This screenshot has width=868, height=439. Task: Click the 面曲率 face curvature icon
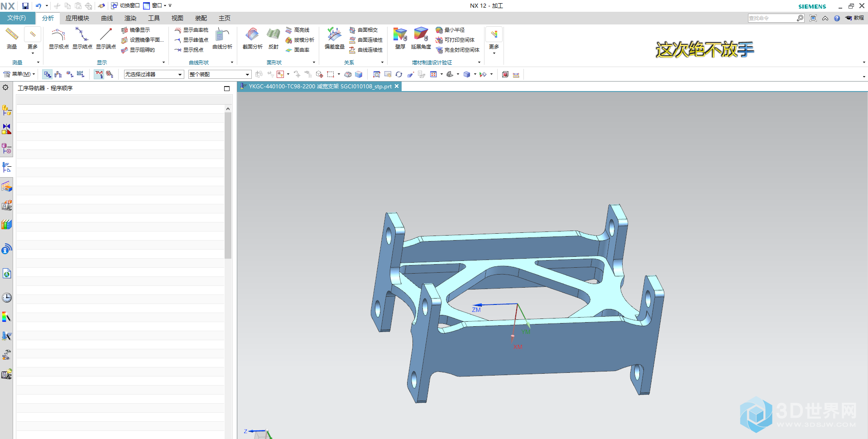tap(289, 50)
